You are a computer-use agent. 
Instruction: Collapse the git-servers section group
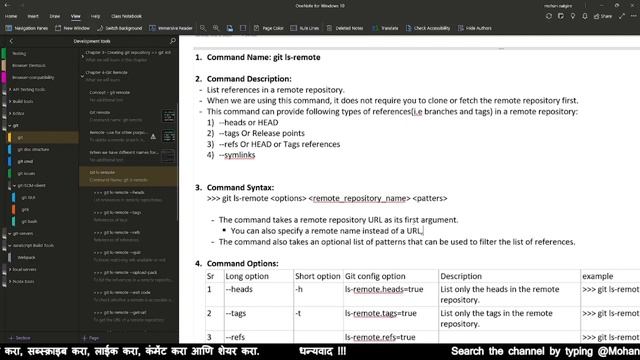pos(10,233)
